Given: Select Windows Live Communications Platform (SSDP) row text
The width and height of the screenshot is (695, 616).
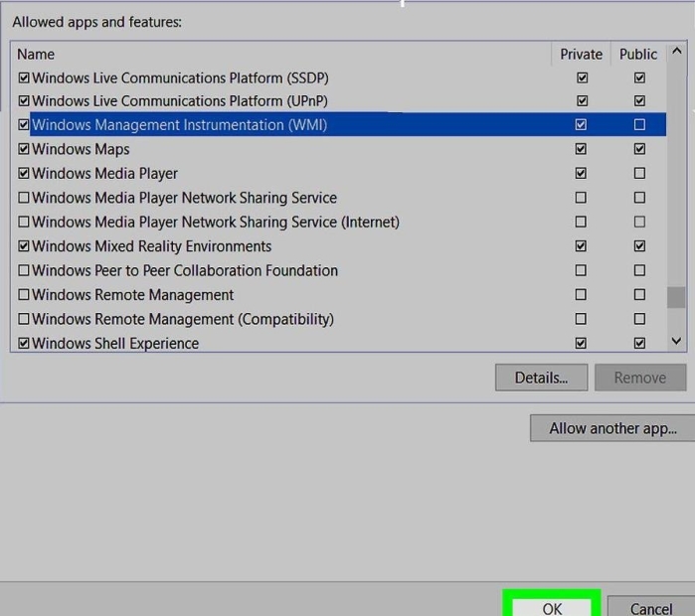Looking at the screenshot, I should (180, 78).
